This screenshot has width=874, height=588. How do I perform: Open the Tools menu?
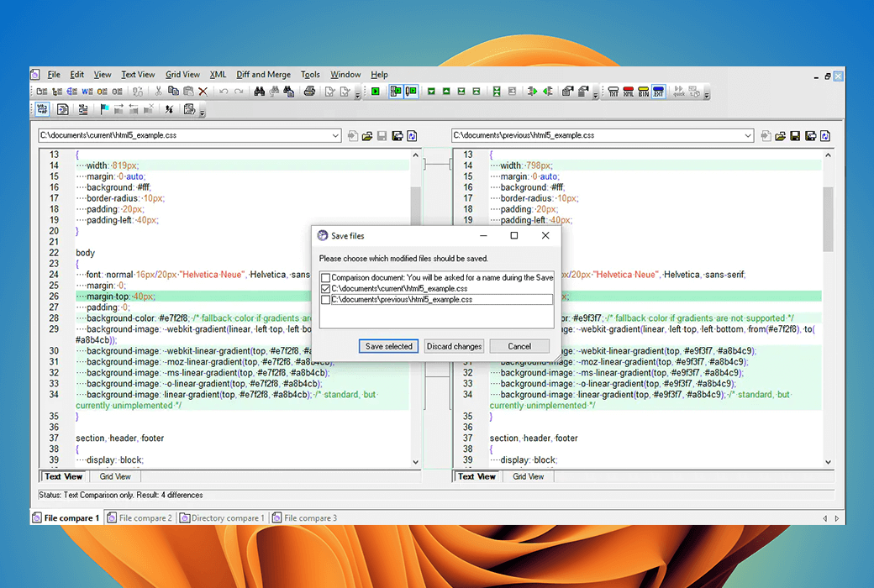click(310, 75)
